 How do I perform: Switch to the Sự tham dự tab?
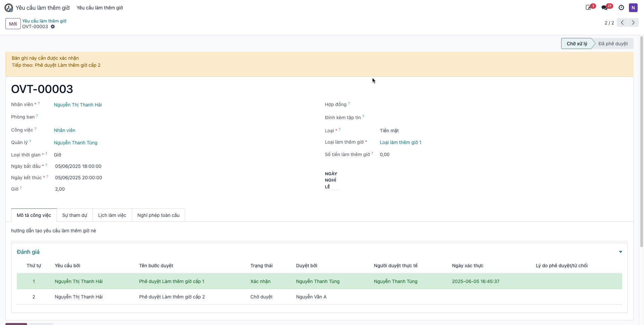pyautogui.click(x=74, y=215)
